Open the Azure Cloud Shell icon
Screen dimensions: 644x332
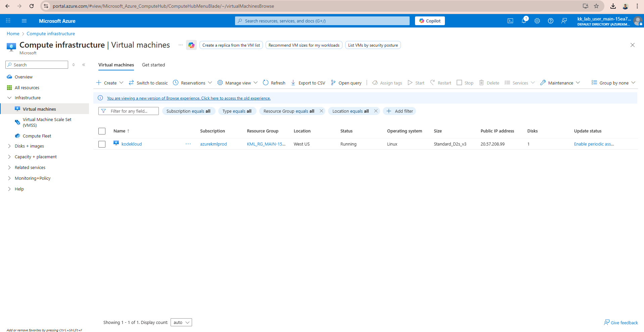(x=510, y=21)
